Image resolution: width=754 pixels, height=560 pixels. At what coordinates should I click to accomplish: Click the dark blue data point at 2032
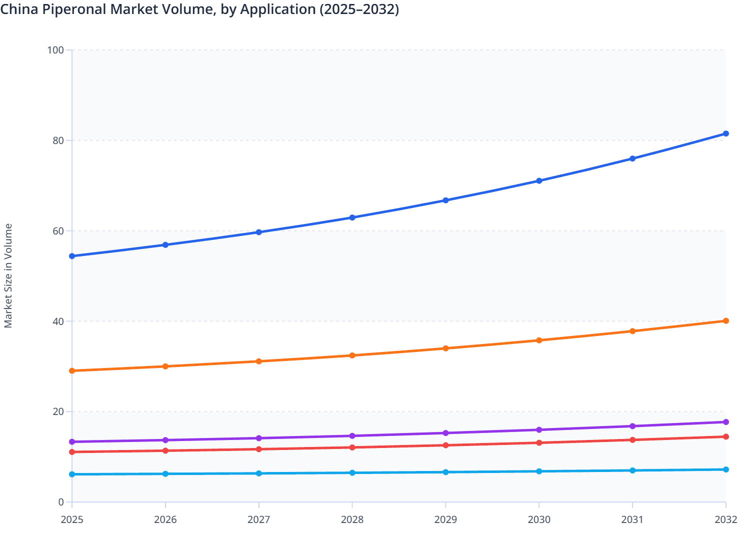tap(725, 133)
